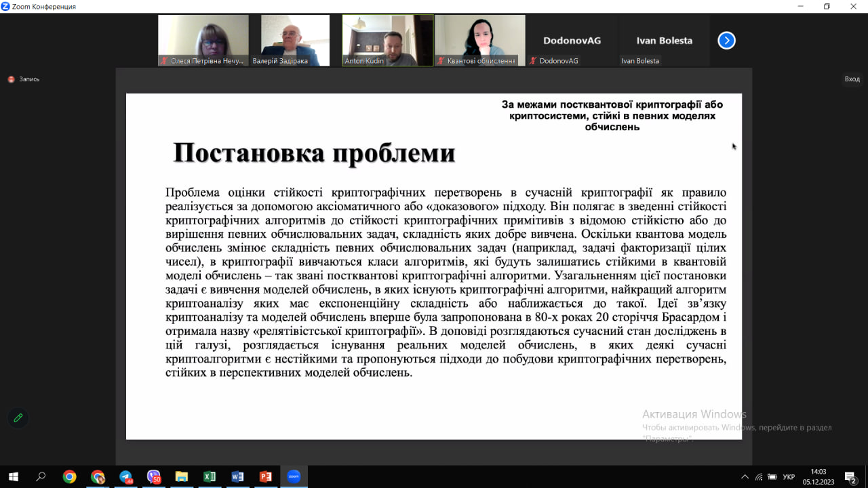Click the red recording indicator icon
This screenshot has height=488, width=868.
point(11,79)
